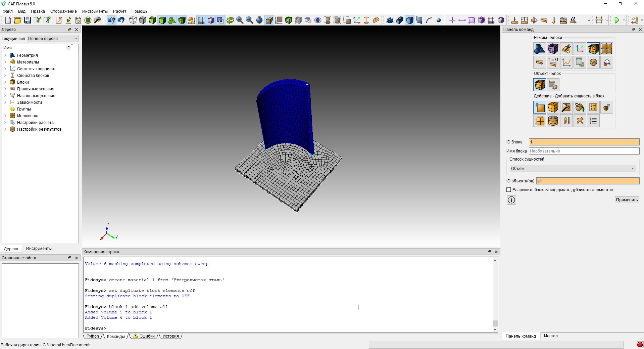
Task: Click the undo arrow toolbar icon
Action: click(121, 20)
